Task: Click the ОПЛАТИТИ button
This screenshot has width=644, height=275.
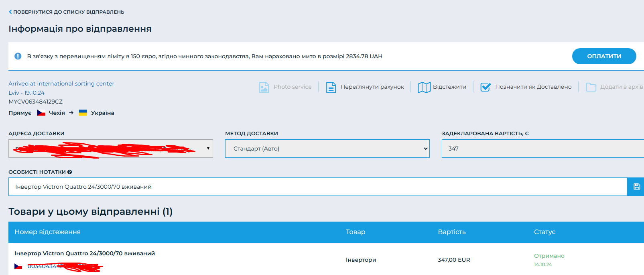Action: pyautogui.click(x=604, y=56)
